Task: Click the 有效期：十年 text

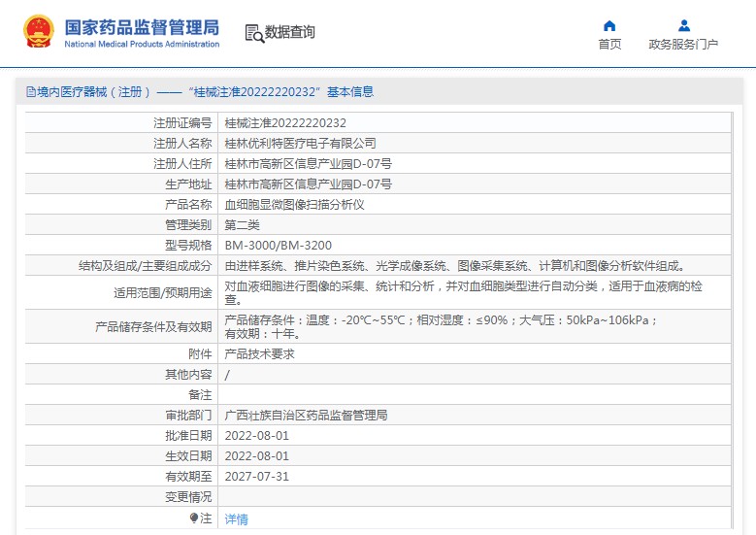Action: coord(263,334)
